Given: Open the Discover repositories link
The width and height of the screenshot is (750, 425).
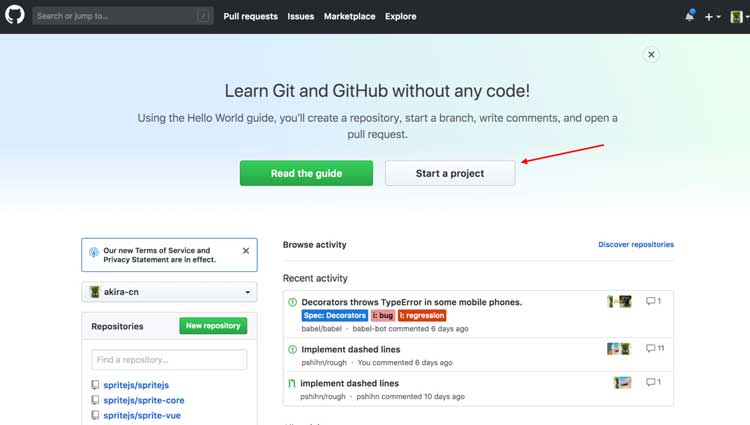Looking at the screenshot, I should click(x=636, y=244).
